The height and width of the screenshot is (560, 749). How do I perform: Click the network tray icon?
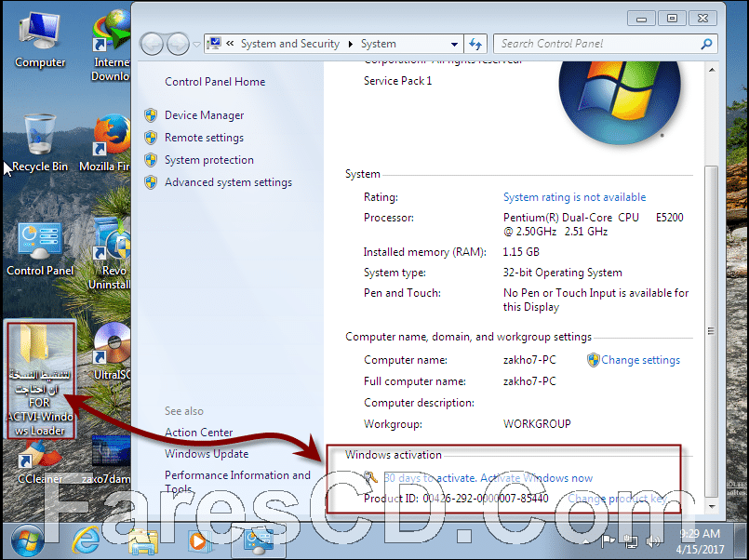[x=631, y=541]
